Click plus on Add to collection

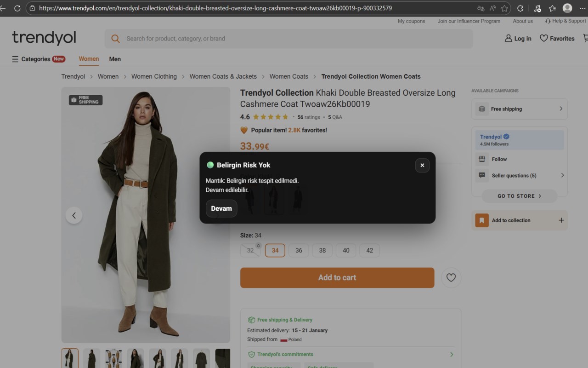(561, 220)
